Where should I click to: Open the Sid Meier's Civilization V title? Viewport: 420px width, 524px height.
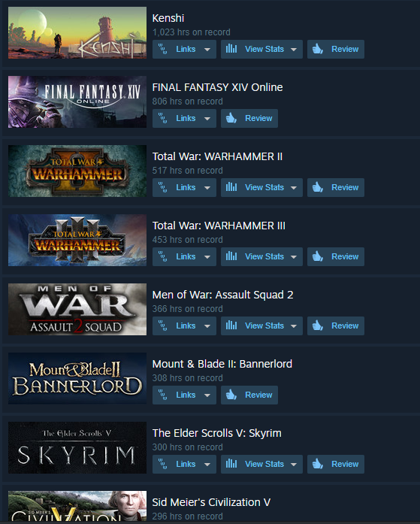tap(211, 502)
